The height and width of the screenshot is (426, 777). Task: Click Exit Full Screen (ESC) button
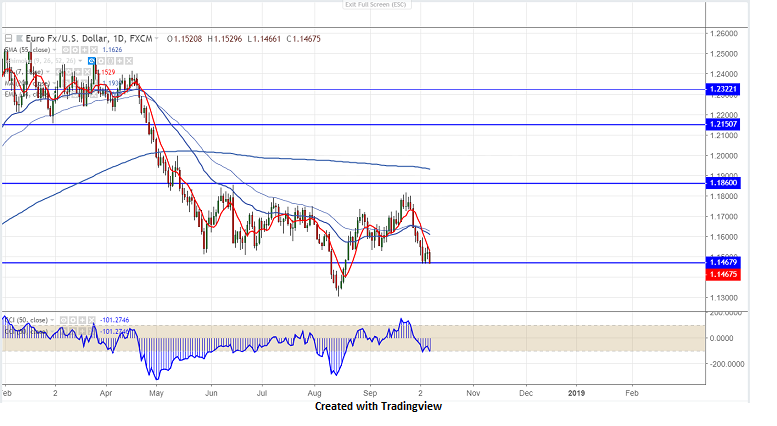click(x=376, y=4)
